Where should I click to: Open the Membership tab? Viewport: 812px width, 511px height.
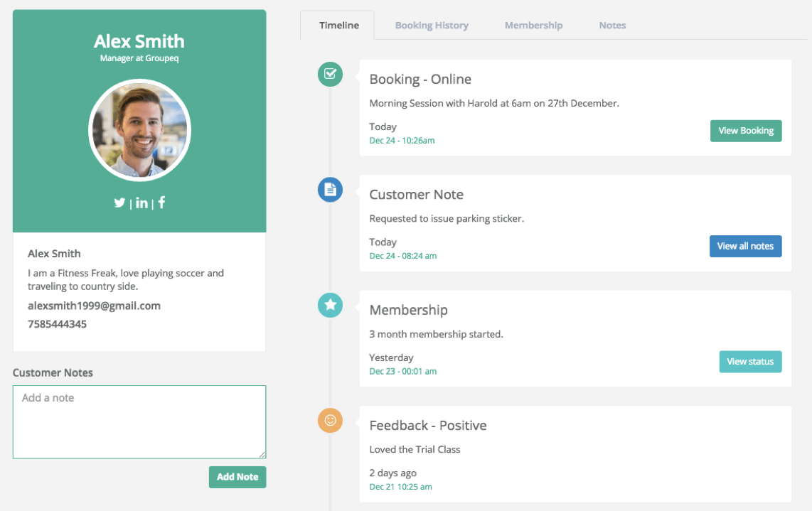coord(533,26)
